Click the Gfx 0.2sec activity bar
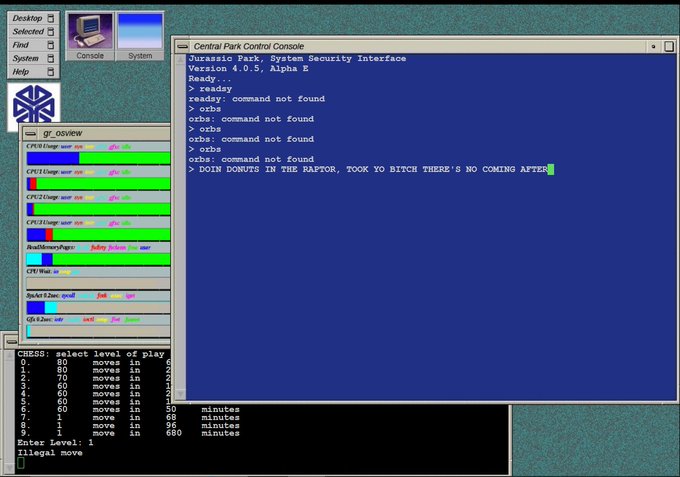Viewport: 680px width, 477px height. [x=98, y=331]
